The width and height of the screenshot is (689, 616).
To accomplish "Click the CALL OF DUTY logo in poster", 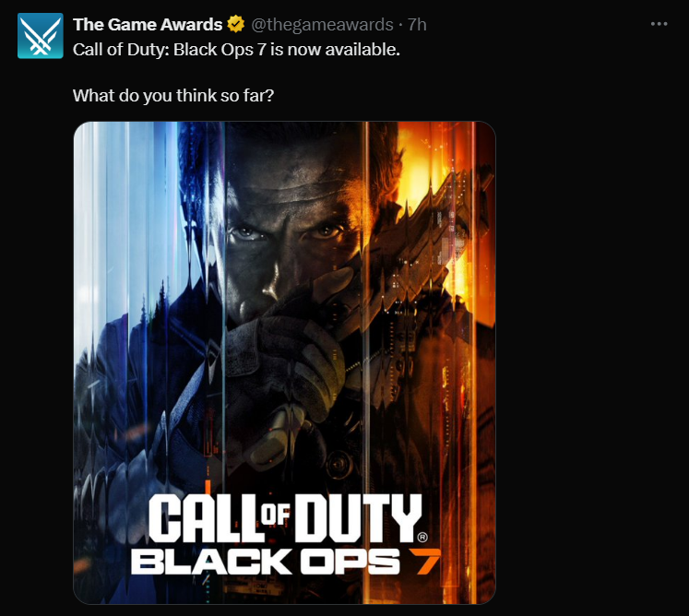I will 285,518.
